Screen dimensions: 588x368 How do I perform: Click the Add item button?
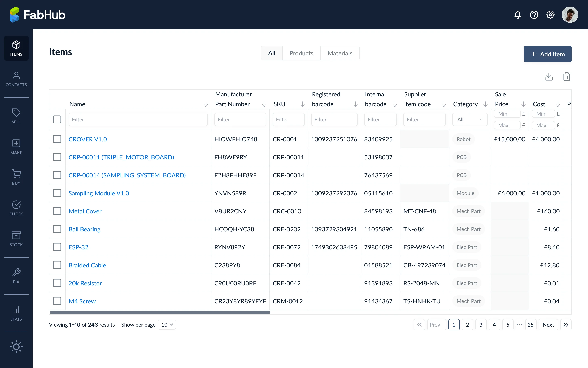pos(548,54)
